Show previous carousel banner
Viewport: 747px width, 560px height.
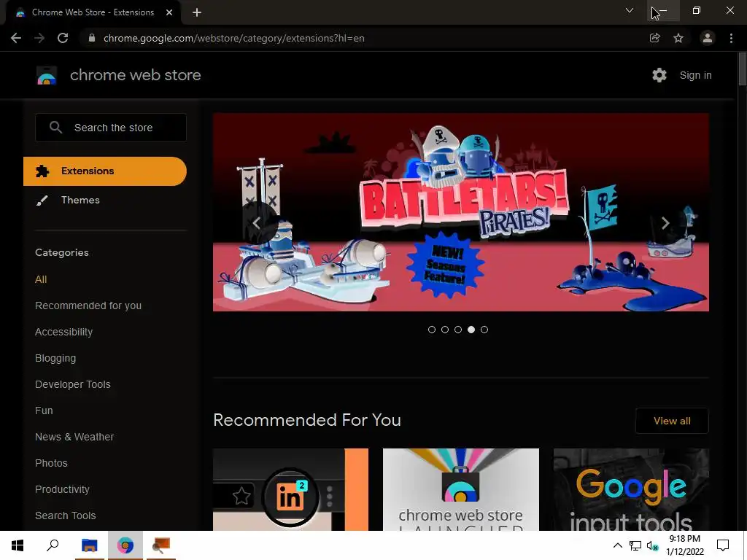tap(257, 223)
